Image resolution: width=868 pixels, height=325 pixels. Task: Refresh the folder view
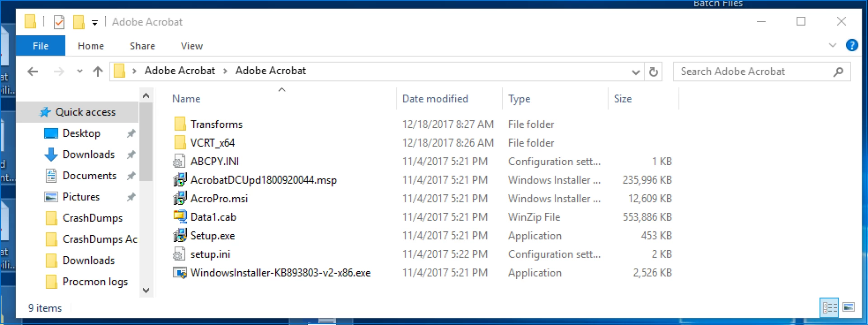coord(653,72)
